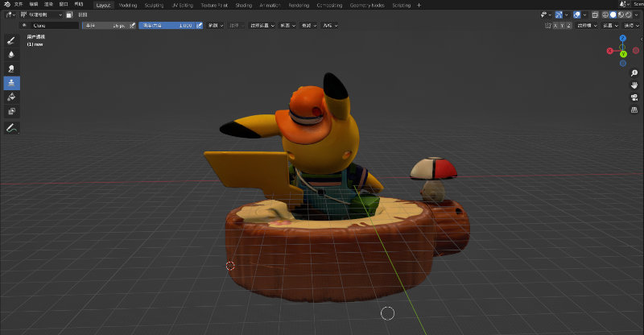Toggle the show gizmo button
This screenshot has height=335, width=644.
(x=559, y=14)
